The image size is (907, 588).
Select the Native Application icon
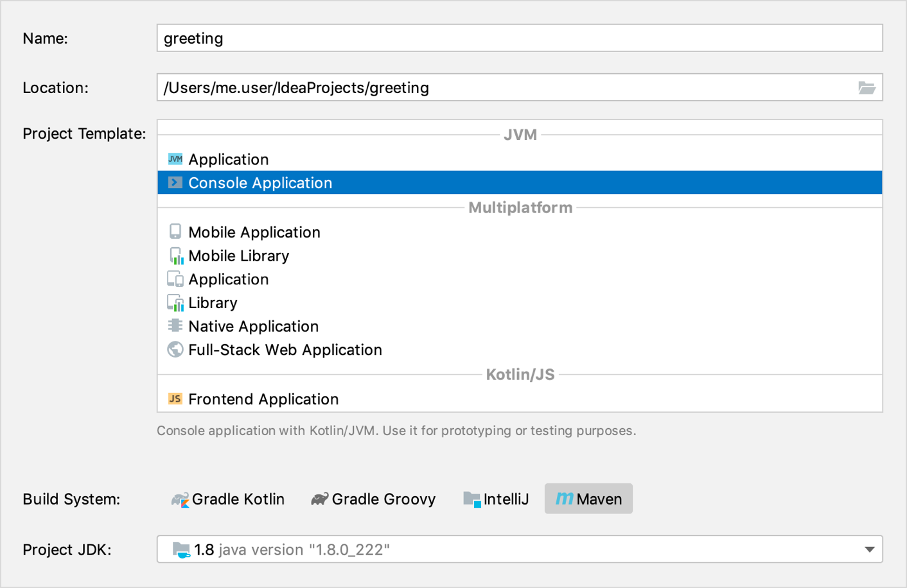175,325
